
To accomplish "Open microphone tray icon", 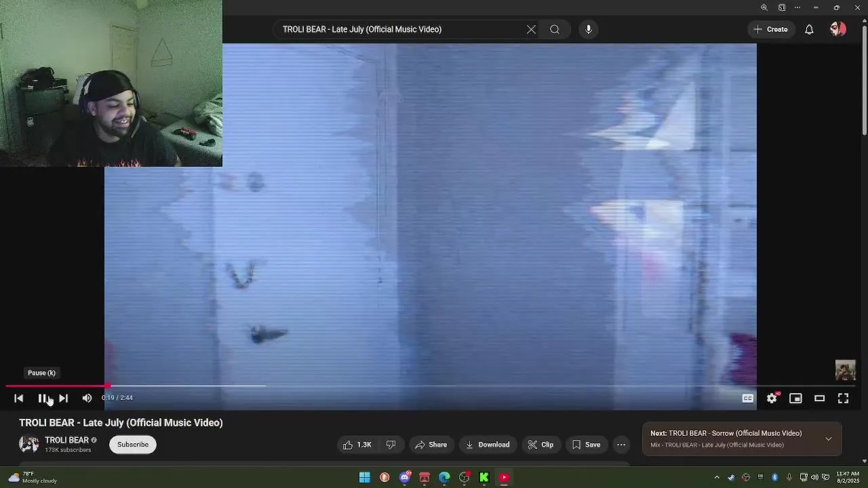I will (789, 477).
